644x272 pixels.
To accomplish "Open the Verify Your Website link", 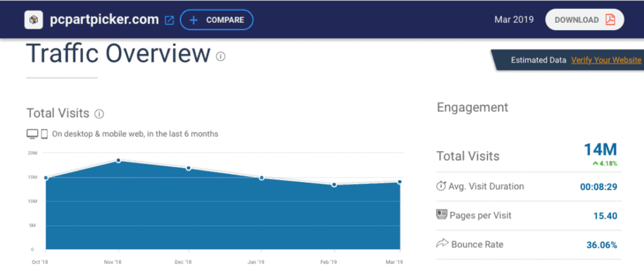I will (x=606, y=60).
